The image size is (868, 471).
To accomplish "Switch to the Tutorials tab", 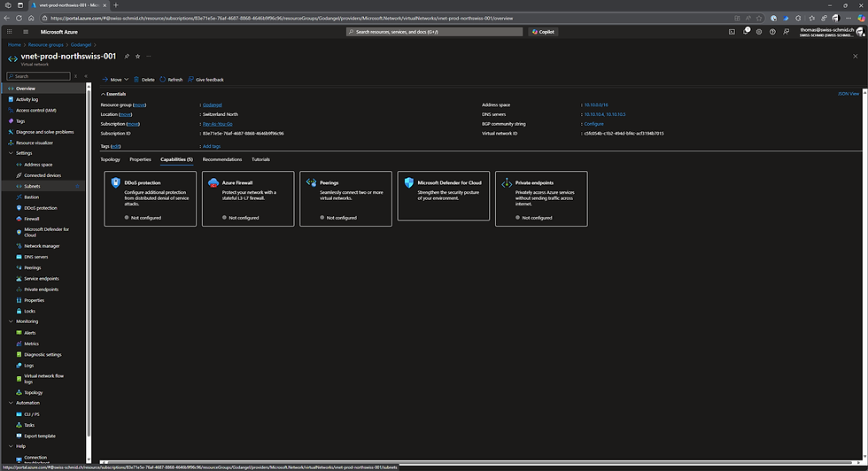I will click(x=260, y=159).
